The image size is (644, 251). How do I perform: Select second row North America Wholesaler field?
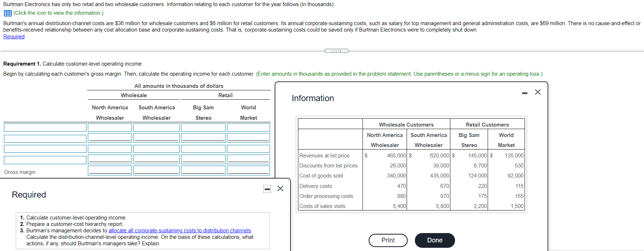pos(110,137)
